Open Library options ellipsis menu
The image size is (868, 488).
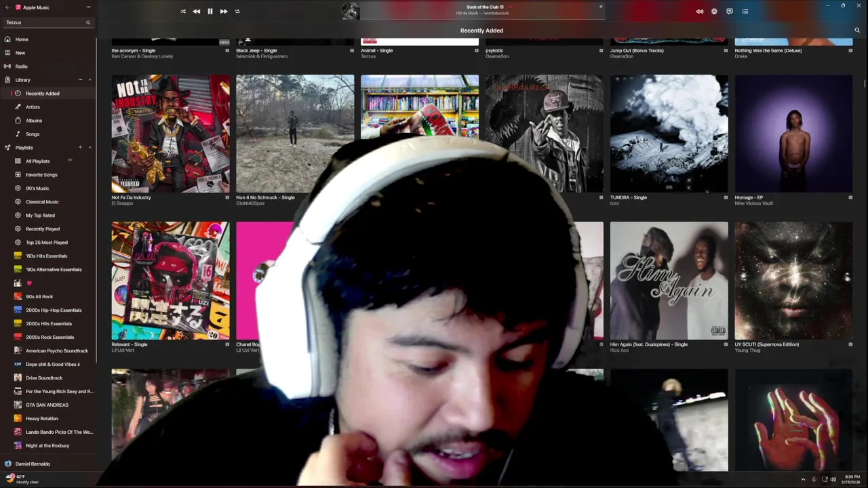point(80,80)
